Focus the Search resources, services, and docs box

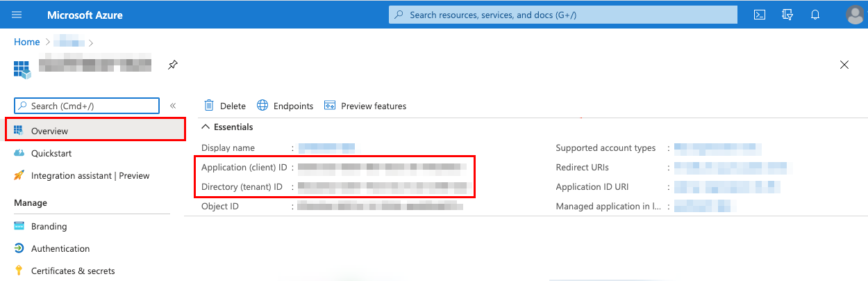tap(562, 15)
